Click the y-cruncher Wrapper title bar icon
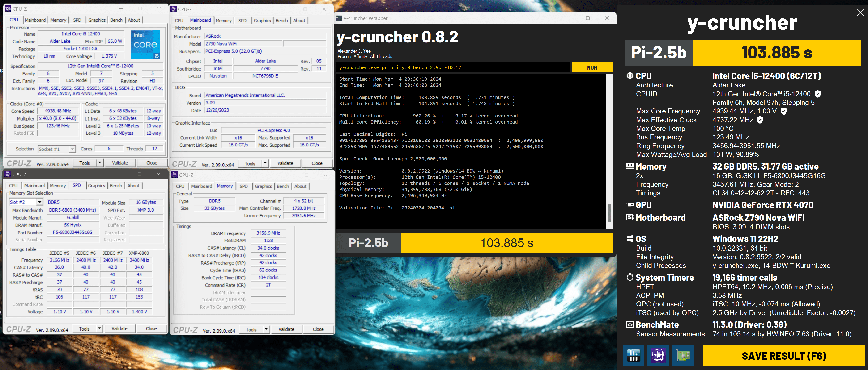 [x=339, y=18]
